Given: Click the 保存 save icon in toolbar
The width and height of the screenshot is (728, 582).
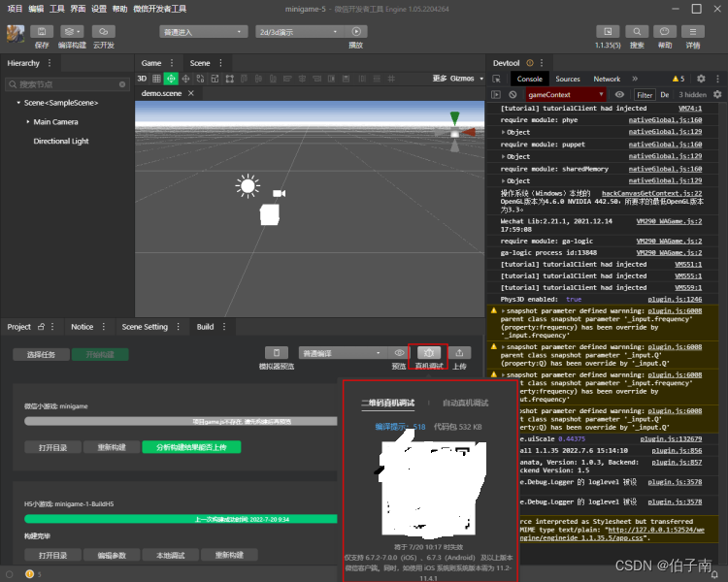Looking at the screenshot, I should [x=42, y=32].
